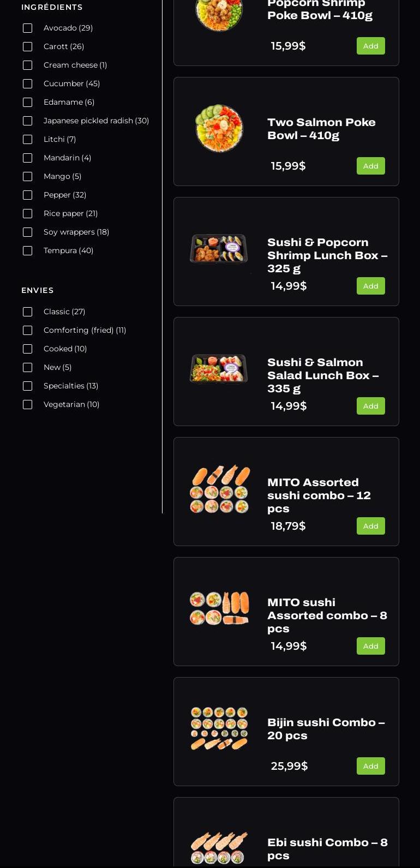Click the Sushi & Salmon Salad box image
420x868 pixels.
219,369
